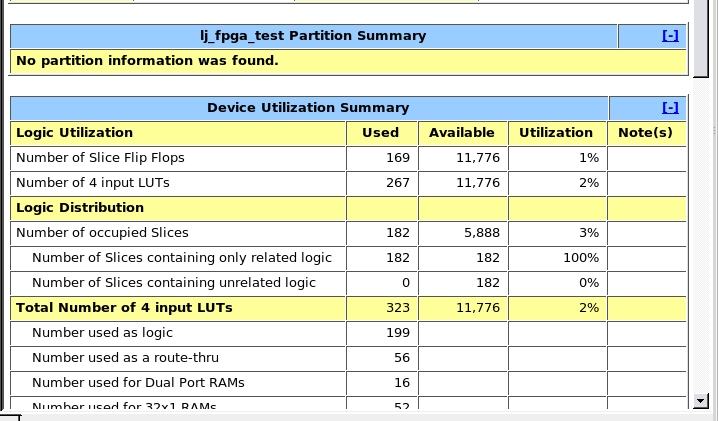Viewport: 718px width, 421px height.
Task: Select the Number of occupied Slices row label
Action: (x=102, y=233)
